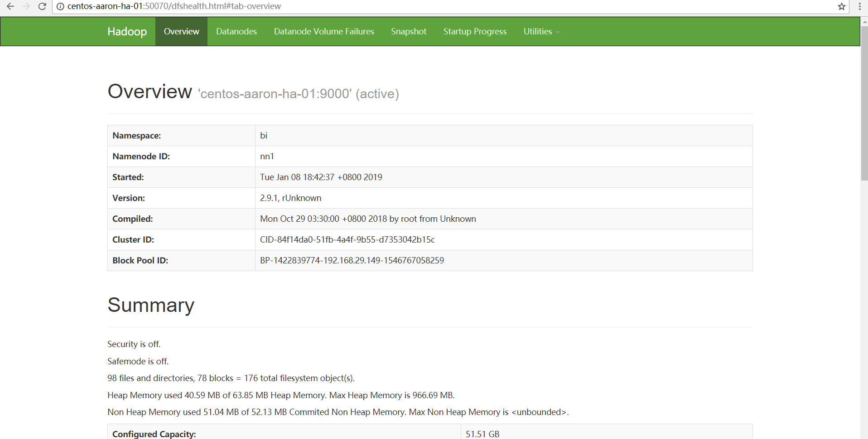Click the 'Security is off.' line
This screenshot has height=439, width=868.
tap(134, 344)
